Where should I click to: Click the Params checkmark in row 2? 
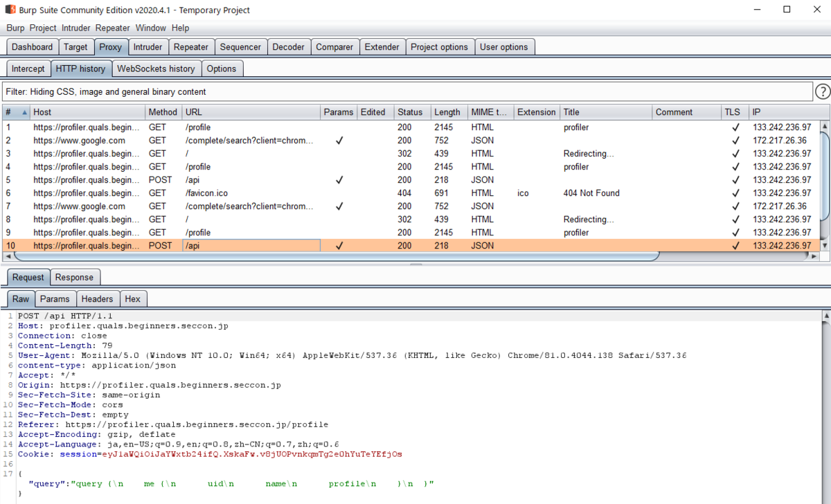[x=339, y=141]
